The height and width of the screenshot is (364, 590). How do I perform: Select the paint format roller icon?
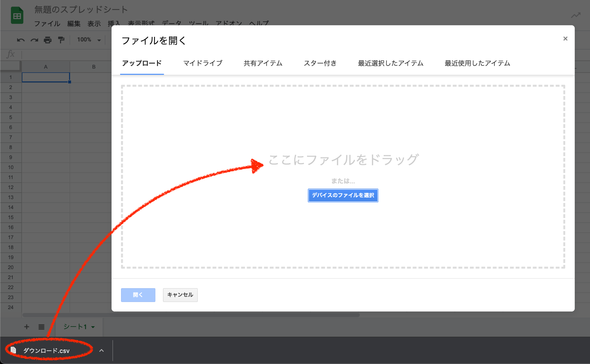pyautogui.click(x=61, y=40)
